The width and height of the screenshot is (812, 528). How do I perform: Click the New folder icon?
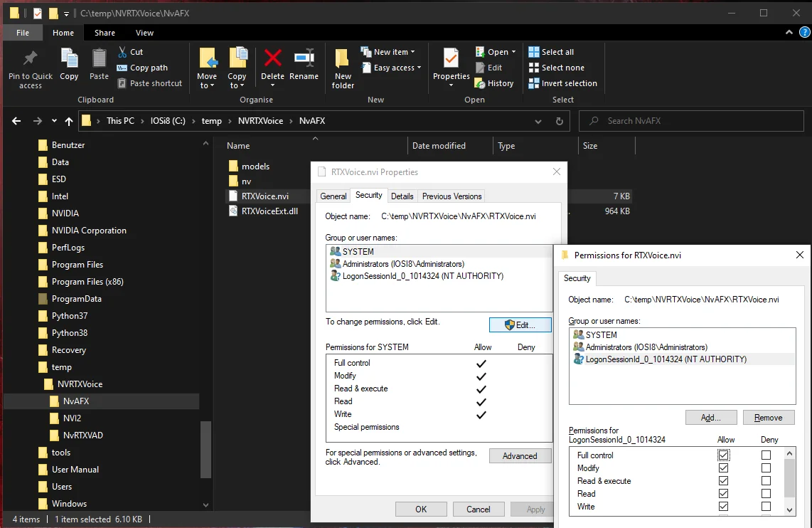[x=342, y=58]
